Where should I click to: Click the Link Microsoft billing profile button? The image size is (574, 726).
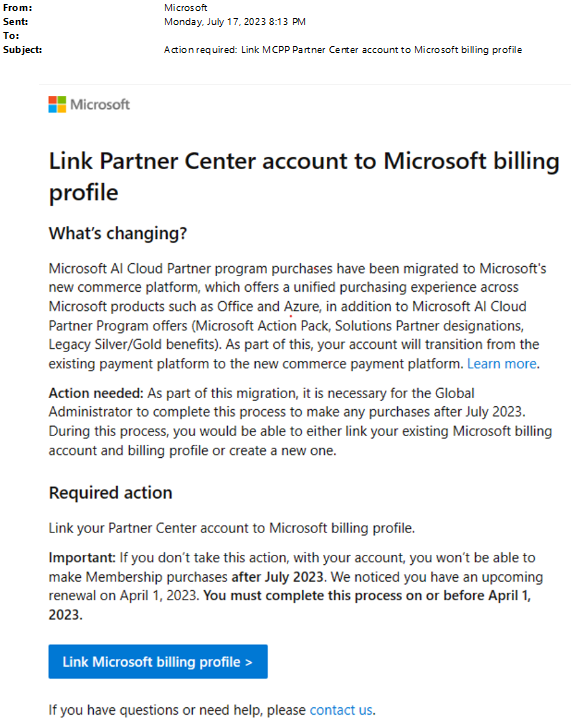tap(158, 662)
